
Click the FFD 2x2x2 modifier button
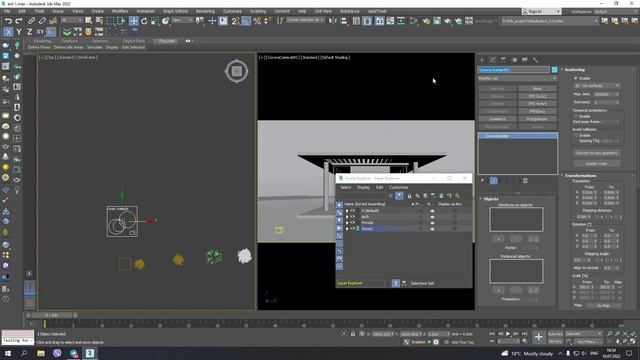click(537, 96)
